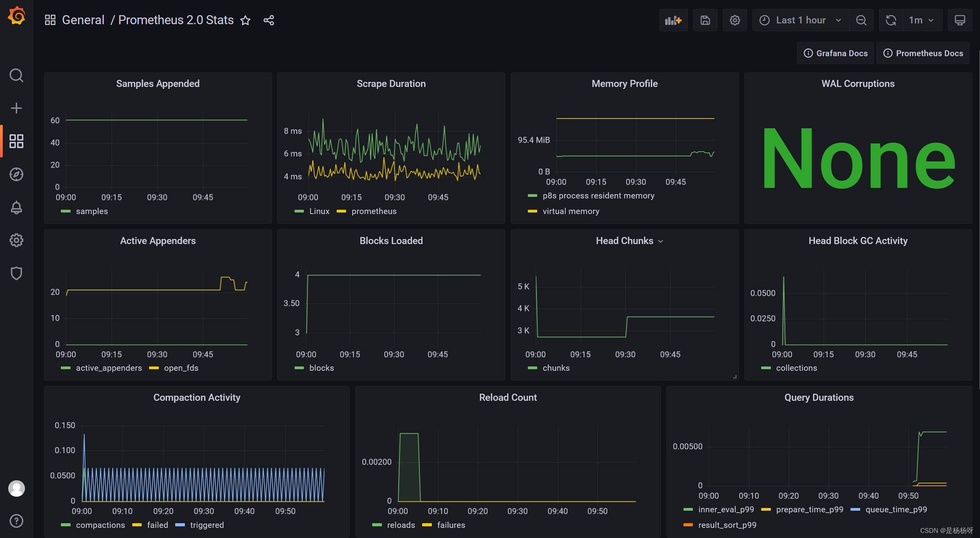Open the Grafana Docs link
Viewport: 980px width, 538px height.
point(835,53)
